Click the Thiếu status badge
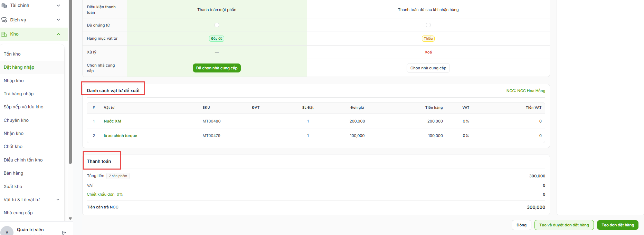 coord(428,39)
